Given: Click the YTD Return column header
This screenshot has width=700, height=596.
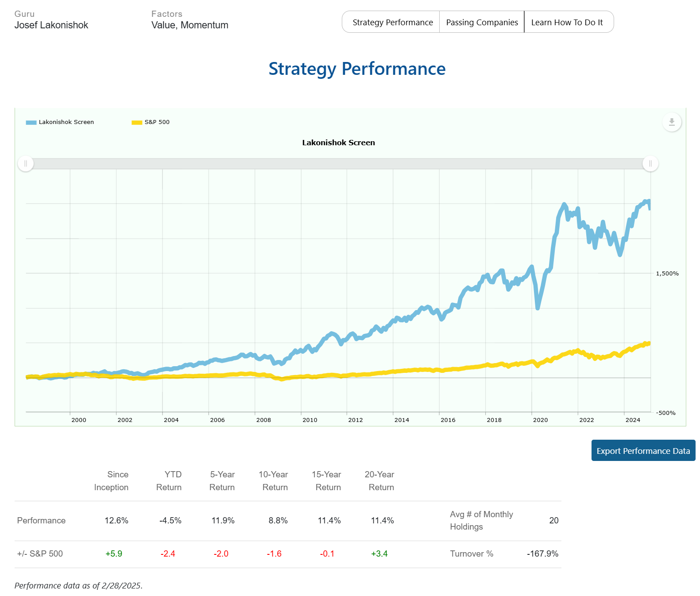Looking at the screenshot, I should tap(169, 481).
